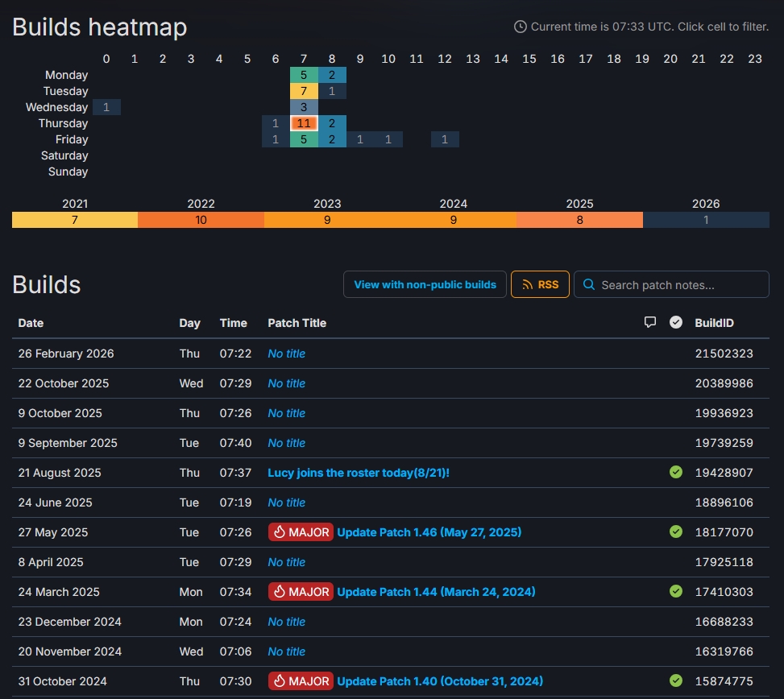The image size is (784, 699).
Task: Click green checkmark on Patch 1.44 row
Action: click(676, 592)
